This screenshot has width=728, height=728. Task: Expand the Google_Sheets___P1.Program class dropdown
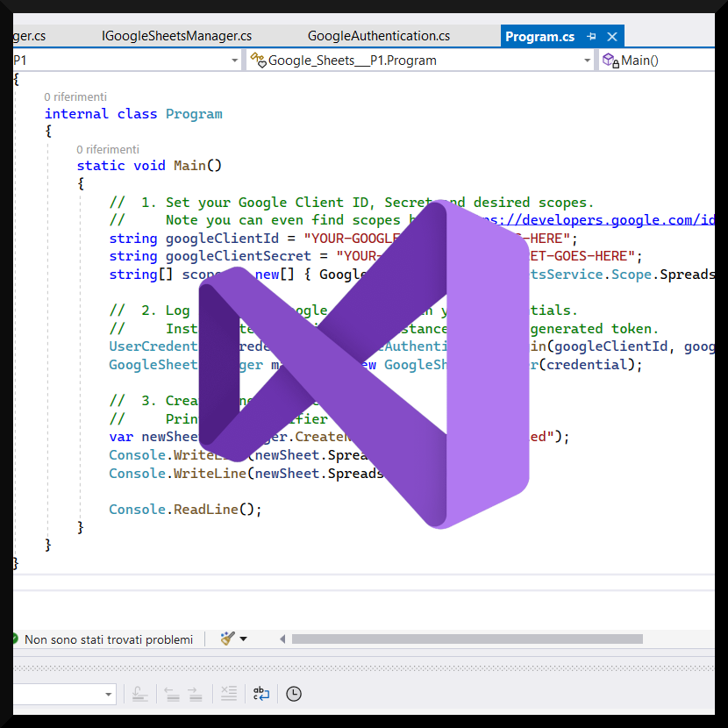tap(588, 61)
